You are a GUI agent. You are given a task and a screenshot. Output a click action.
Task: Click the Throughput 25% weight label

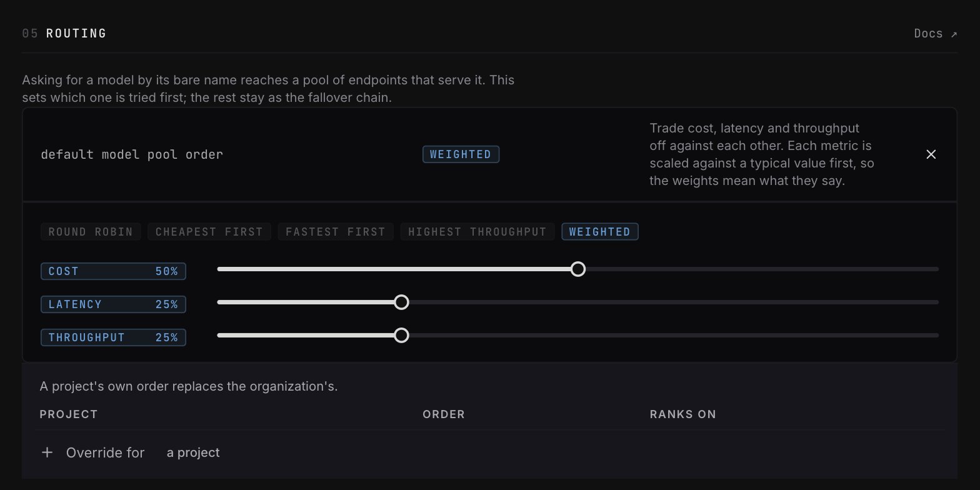(x=113, y=337)
